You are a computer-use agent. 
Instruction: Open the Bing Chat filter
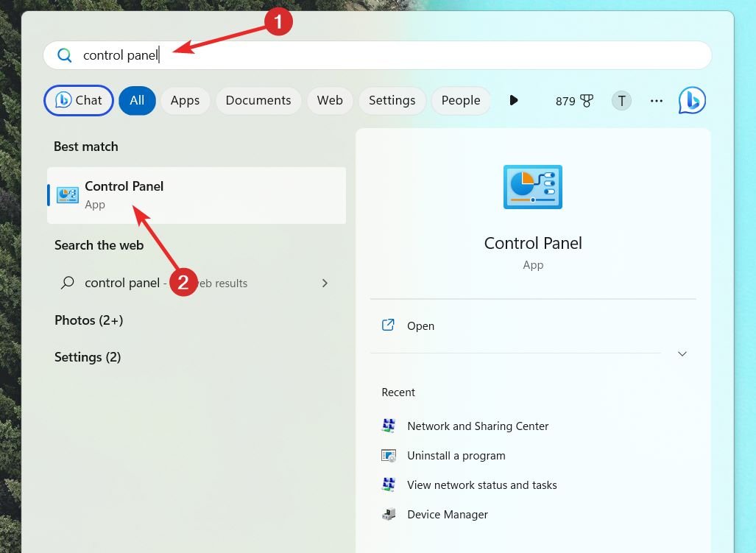79,100
